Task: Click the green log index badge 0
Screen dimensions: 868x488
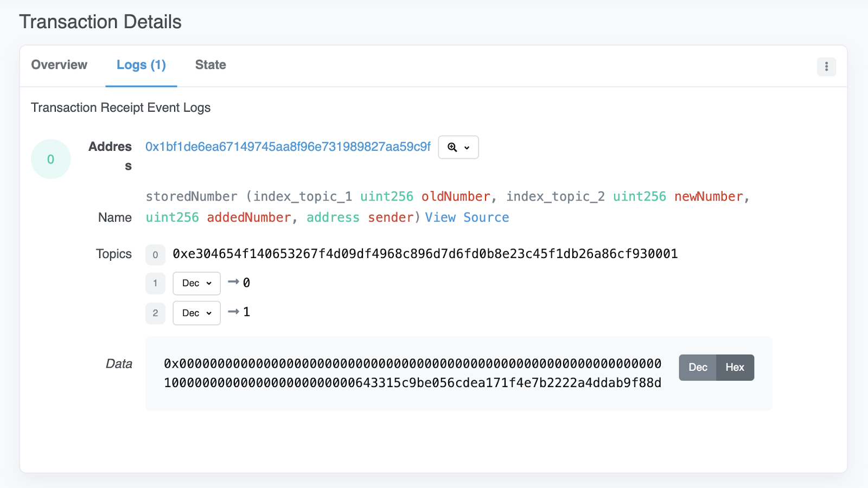Action: [x=50, y=158]
